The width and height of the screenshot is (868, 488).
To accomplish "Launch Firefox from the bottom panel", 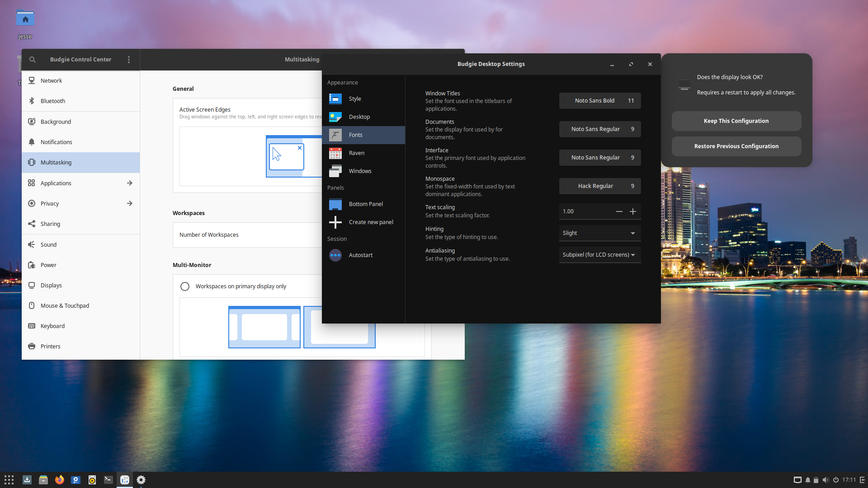I will [59, 480].
